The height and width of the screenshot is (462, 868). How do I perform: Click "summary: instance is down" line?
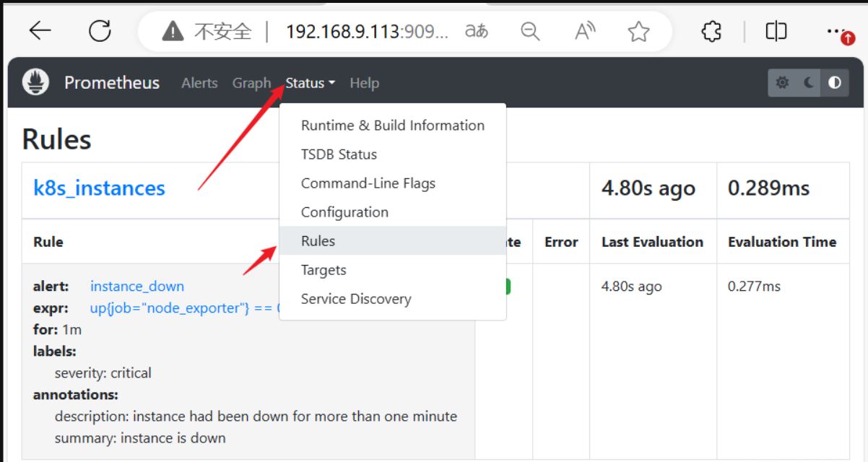[140, 438]
